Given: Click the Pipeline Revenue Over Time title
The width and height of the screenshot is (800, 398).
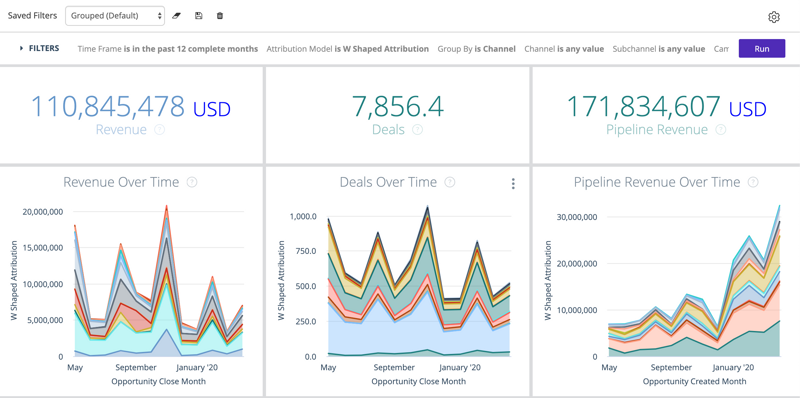Looking at the screenshot, I should 657,182.
